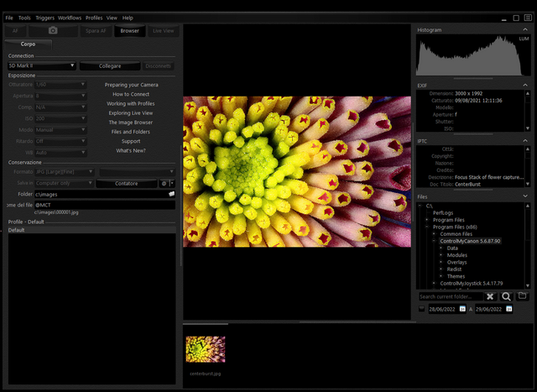537x392 pixels.
Task: Open Working with Profiles link
Action: [x=131, y=103]
